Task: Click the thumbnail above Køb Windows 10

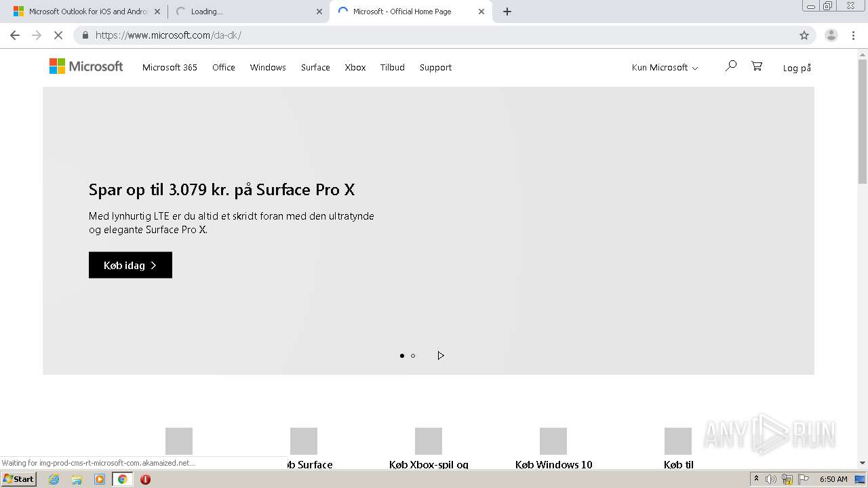Action: [553, 441]
